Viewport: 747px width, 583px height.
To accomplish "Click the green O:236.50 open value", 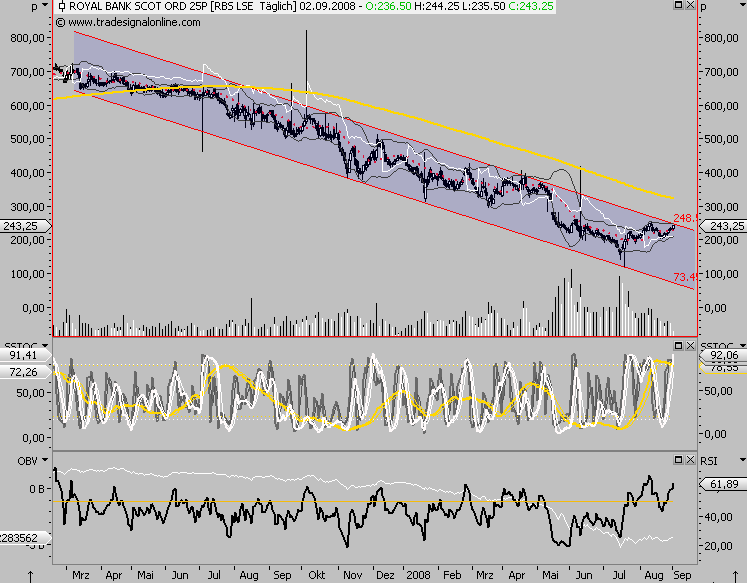I will click(388, 6).
